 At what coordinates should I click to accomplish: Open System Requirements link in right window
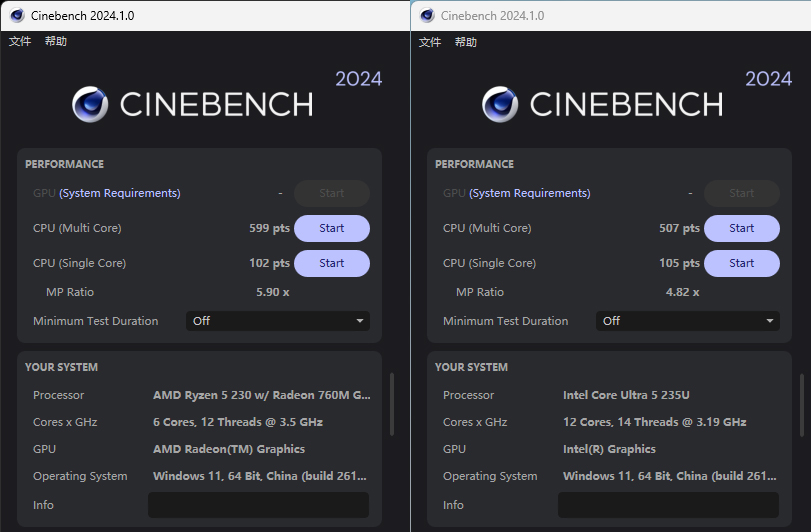tap(530, 193)
